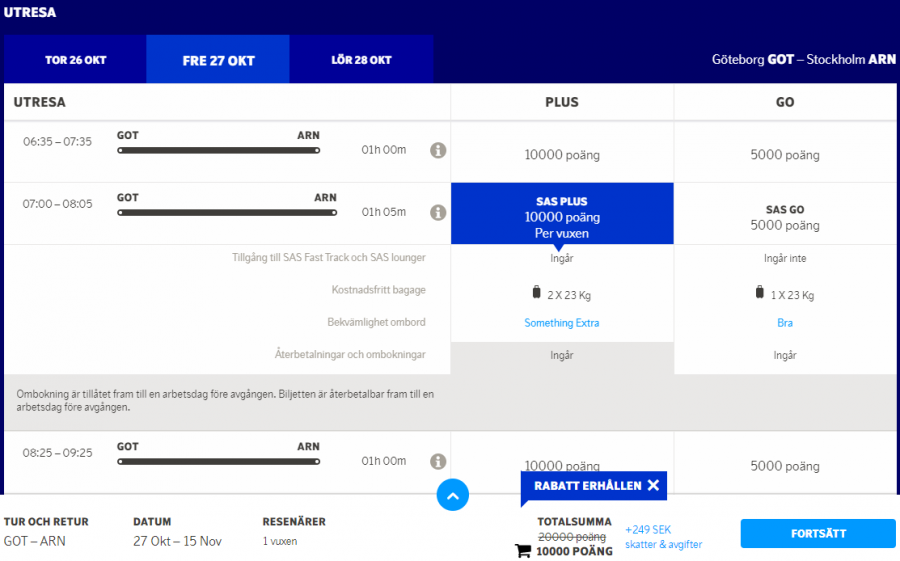Select the Tor 26 Okt date tab
Image resolution: width=900 pixels, height=561 pixels.
pyautogui.click(x=75, y=60)
